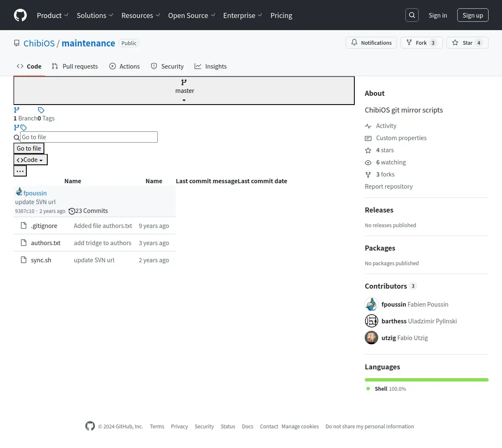
Task: Click the Sign up button
Action: point(473,15)
